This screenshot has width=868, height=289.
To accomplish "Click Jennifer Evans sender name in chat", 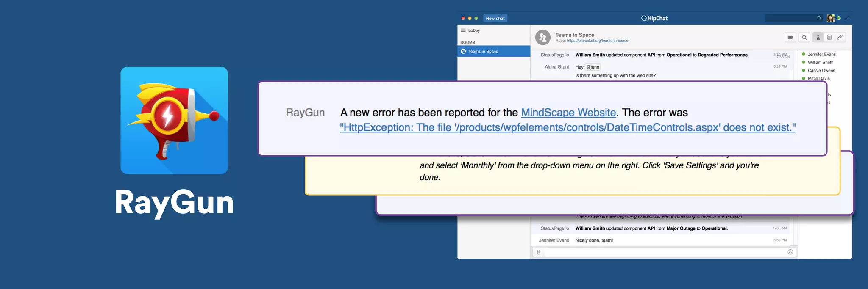I will tap(554, 240).
